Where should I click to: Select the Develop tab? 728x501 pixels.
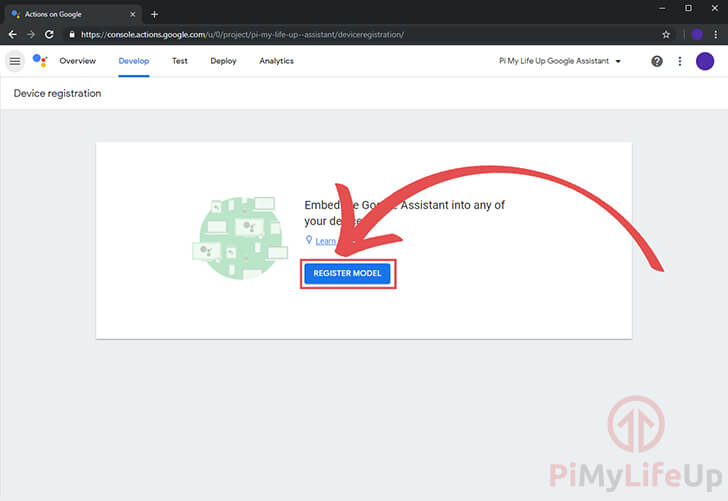click(134, 61)
